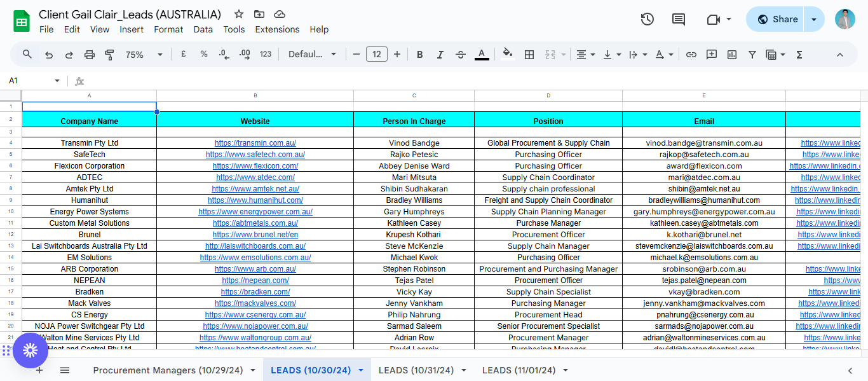Undo the last action
868x381 pixels.
[48, 55]
